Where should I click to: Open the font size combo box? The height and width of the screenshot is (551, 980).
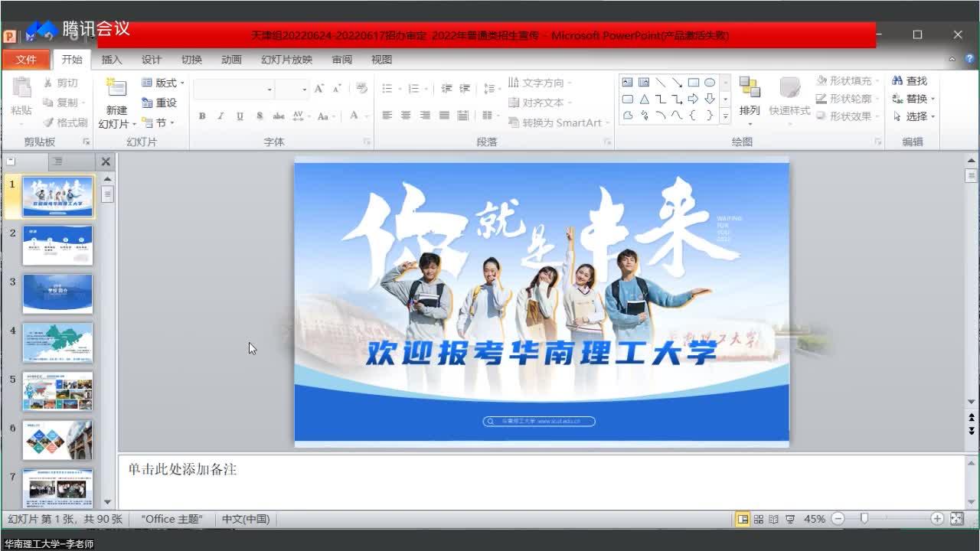pos(292,90)
